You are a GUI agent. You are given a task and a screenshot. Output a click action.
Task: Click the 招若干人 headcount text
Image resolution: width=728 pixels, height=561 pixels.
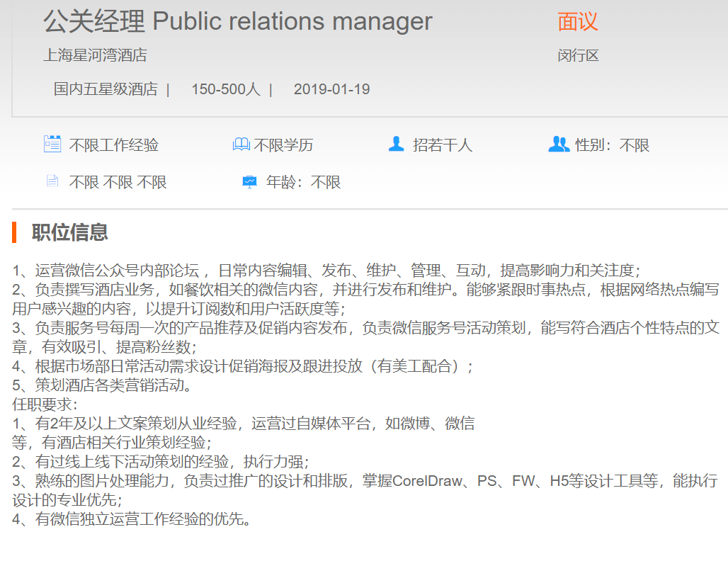tap(442, 145)
